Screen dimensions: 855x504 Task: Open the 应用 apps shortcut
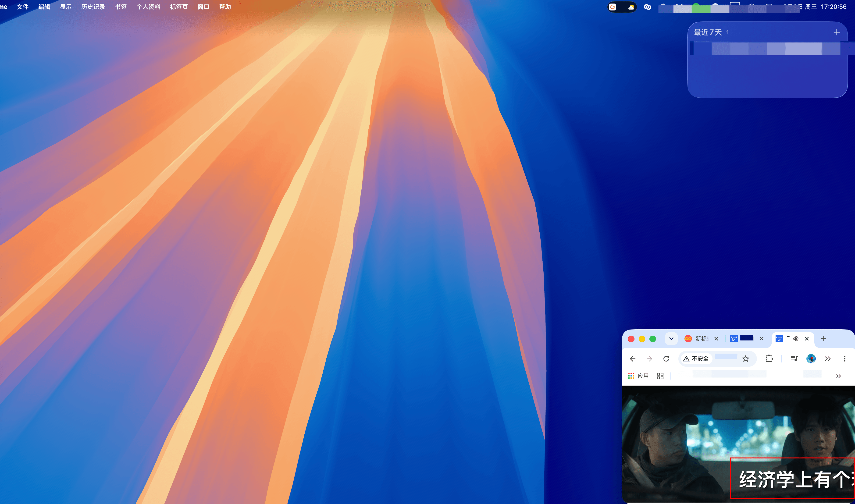pyautogui.click(x=638, y=376)
